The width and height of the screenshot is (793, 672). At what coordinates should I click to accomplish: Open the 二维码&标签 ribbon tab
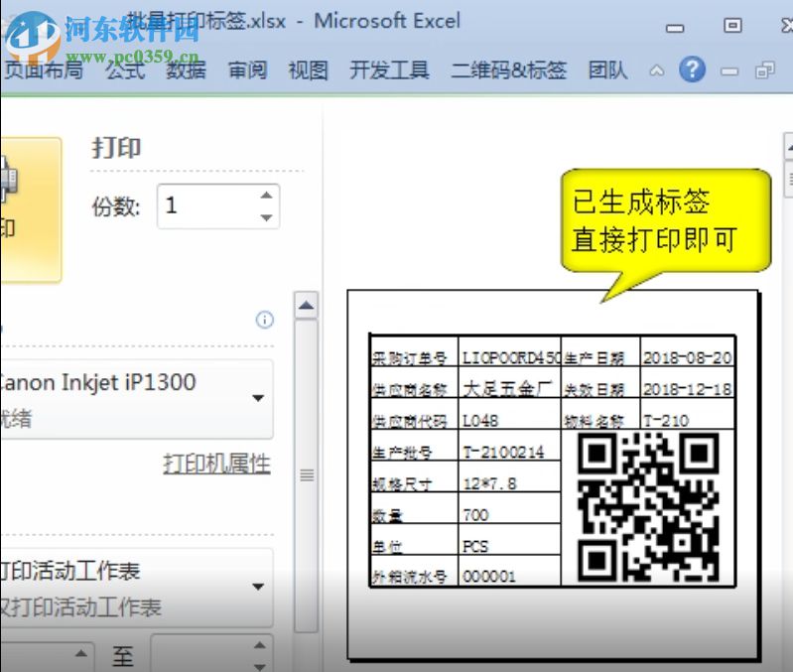(508, 70)
